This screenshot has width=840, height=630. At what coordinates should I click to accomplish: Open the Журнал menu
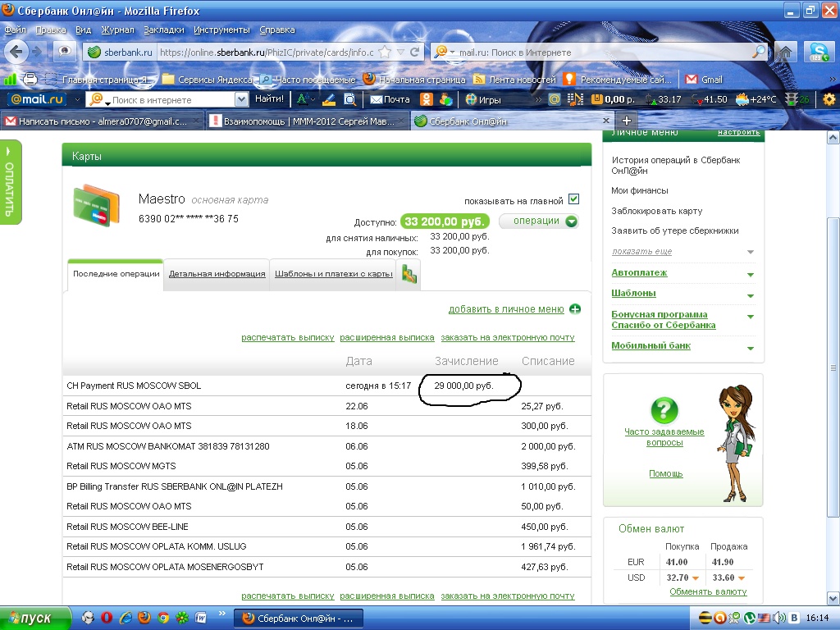point(117,30)
